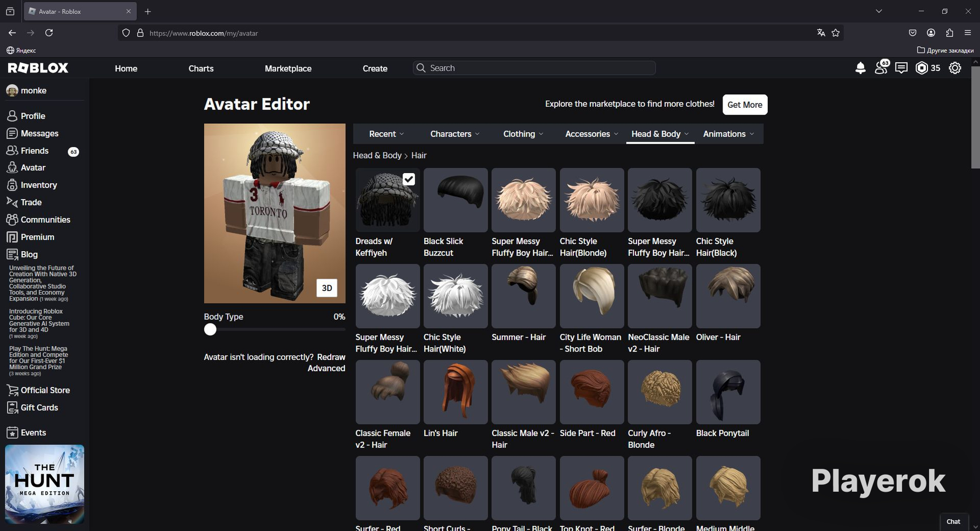The width and height of the screenshot is (980, 531).
Task: Click the Roblox logo
Action: pos(38,68)
